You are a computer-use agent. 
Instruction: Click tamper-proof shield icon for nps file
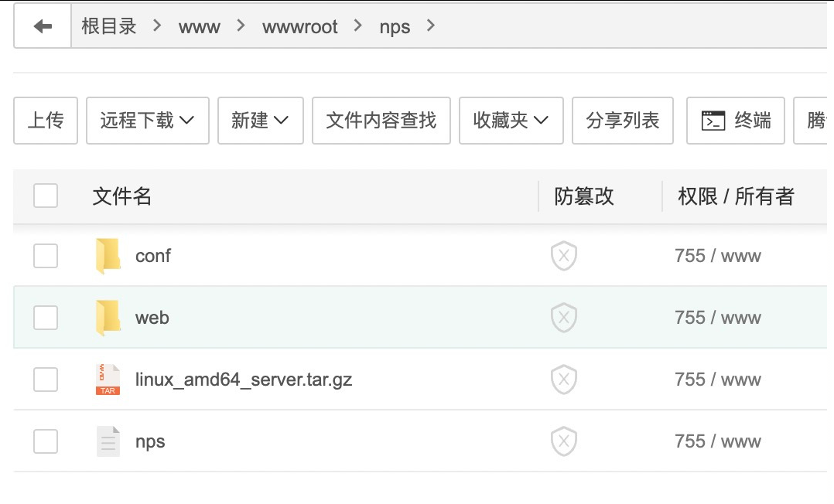click(564, 441)
